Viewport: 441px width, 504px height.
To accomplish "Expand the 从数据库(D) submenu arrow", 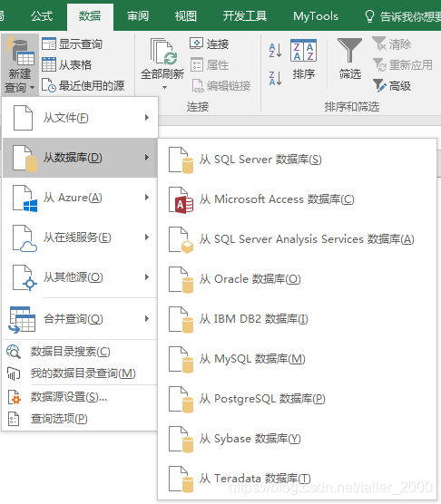I will click(x=147, y=157).
